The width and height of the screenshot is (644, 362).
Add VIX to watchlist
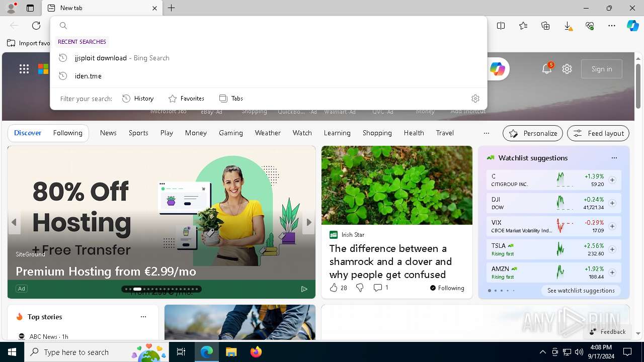(x=612, y=226)
